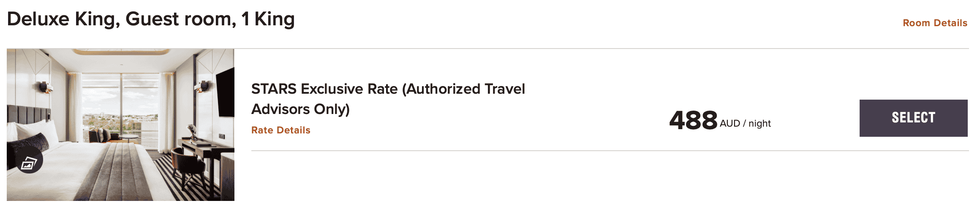Open the room photo gallery icon
The height and width of the screenshot is (206, 980).
coord(29,160)
